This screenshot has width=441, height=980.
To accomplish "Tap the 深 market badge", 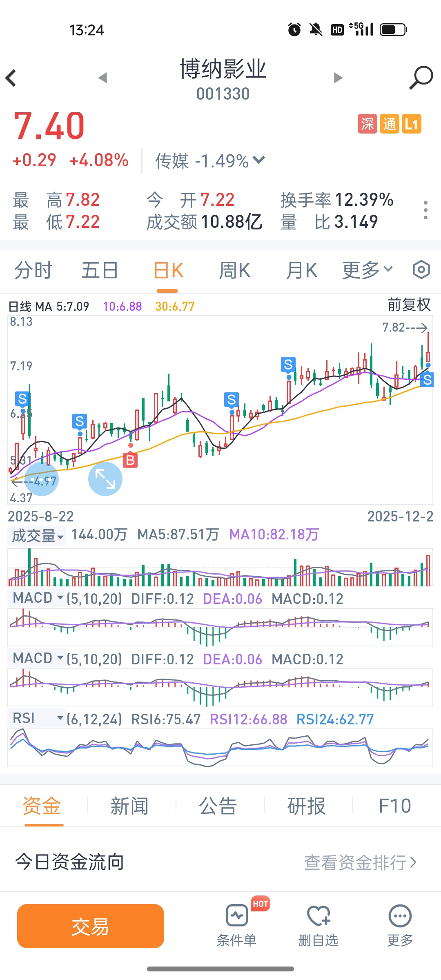I will 367,124.
